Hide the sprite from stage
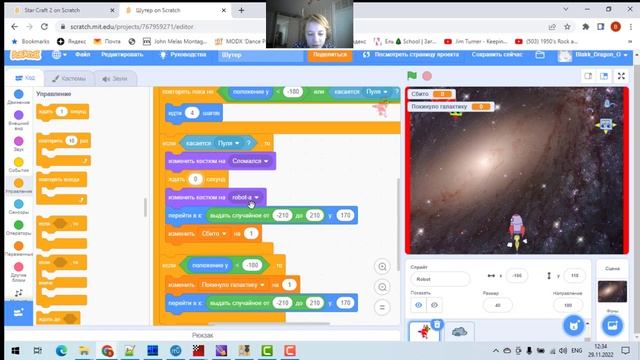This screenshot has width=640, height=360. click(x=434, y=305)
